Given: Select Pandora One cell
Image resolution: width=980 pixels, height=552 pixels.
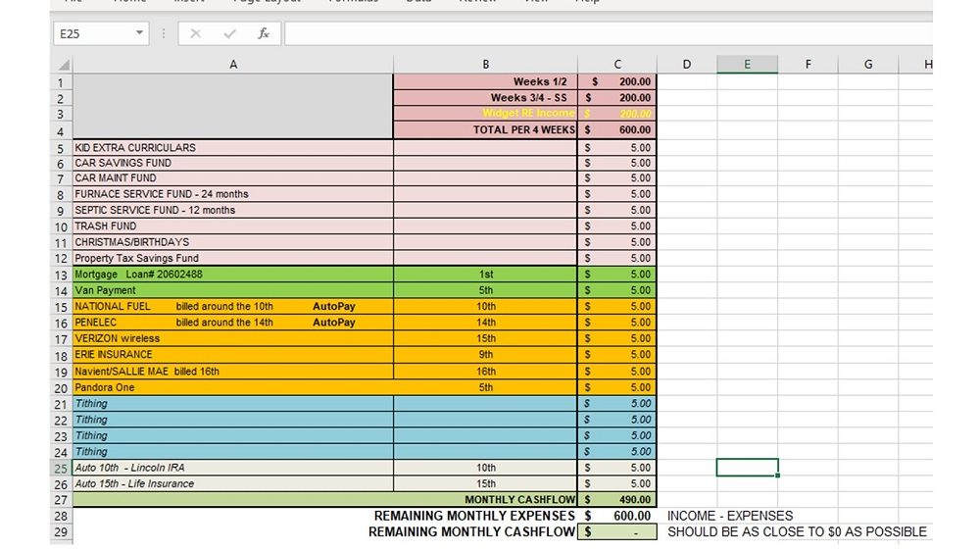Looking at the screenshot, I should 233,387.
